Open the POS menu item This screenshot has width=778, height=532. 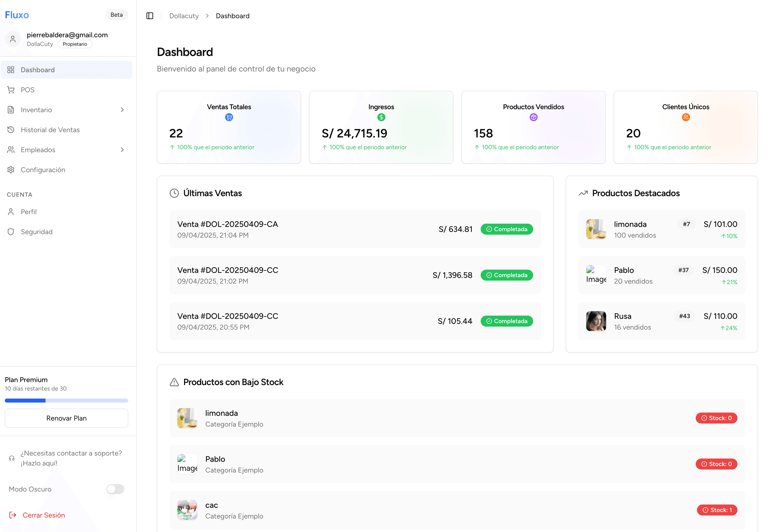tap(67, 90)
